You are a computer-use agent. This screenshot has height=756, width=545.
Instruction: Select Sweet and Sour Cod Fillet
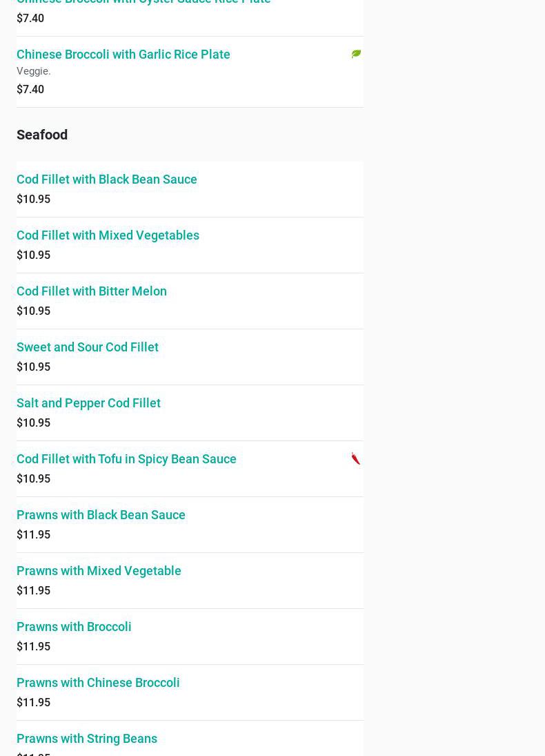[x=88, y=347]
